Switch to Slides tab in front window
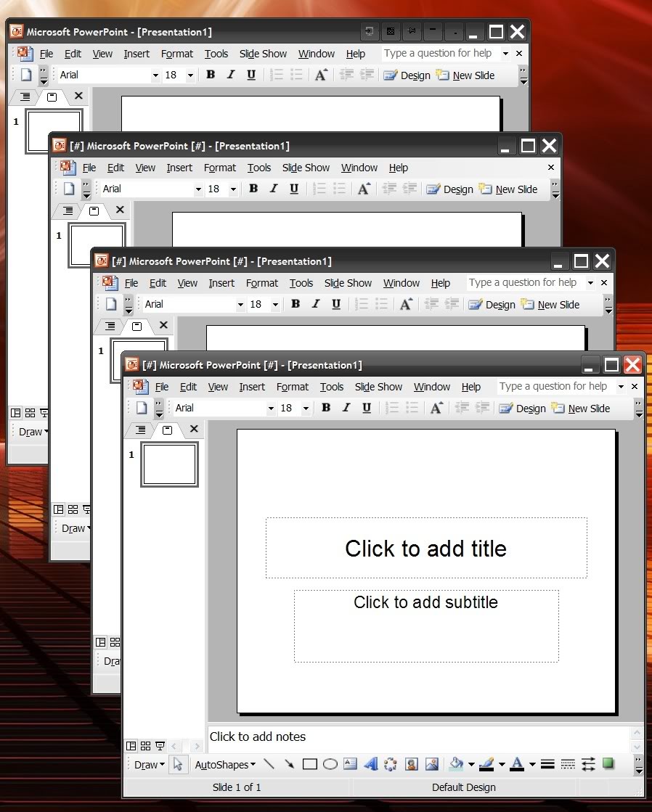This screenshot has height=812, width=652. 167,430
